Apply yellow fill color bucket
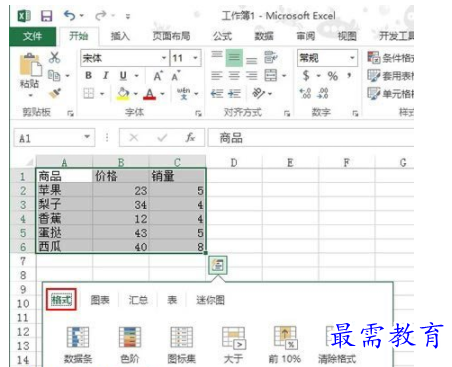 pos(123,94)
